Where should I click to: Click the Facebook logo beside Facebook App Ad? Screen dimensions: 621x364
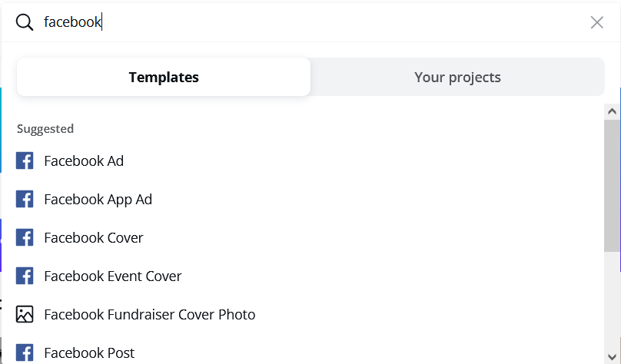tap(25, 199)
